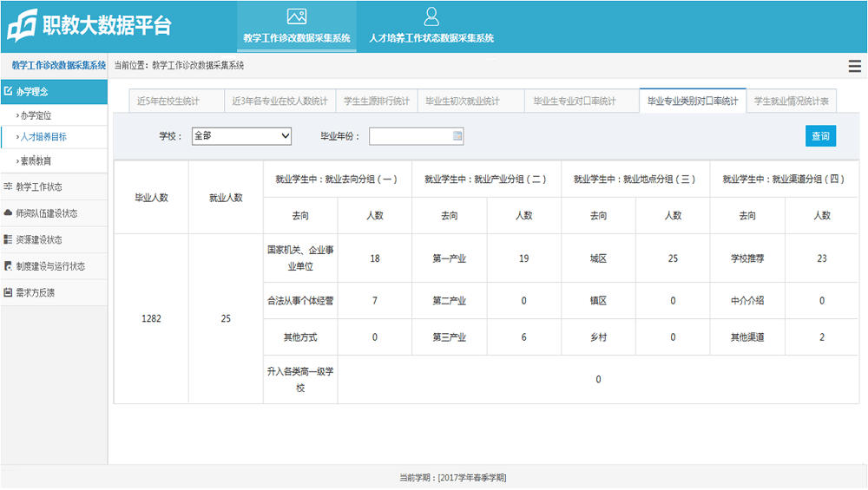Click the 人才培养工作状态数据采集系统 top navigation label
868x490 pixels.
pos(431,38)
